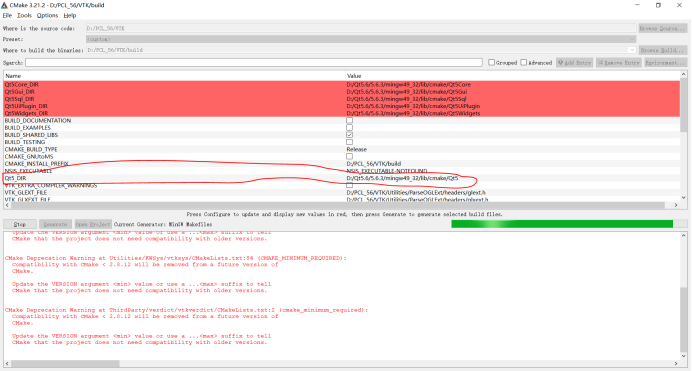Viewport: 692px width, 371px height.
Task: Edit the Qt5Widgets_DIR path value
Action: point(413,113)
